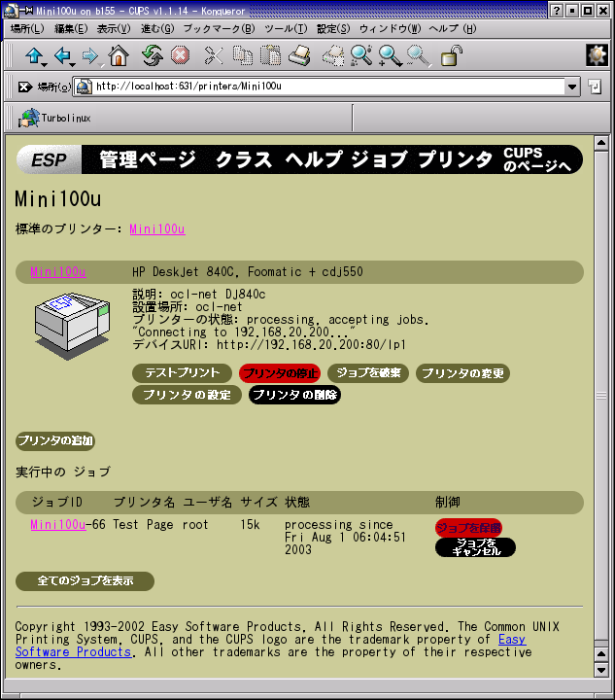Click the Security padlock icon

(x=451, y=56)
